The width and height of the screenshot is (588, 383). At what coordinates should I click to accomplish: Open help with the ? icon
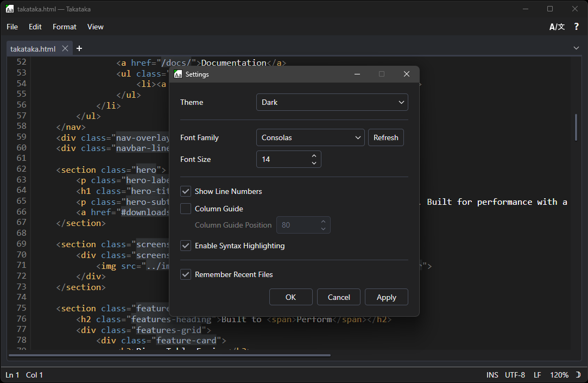pos(576,26)
